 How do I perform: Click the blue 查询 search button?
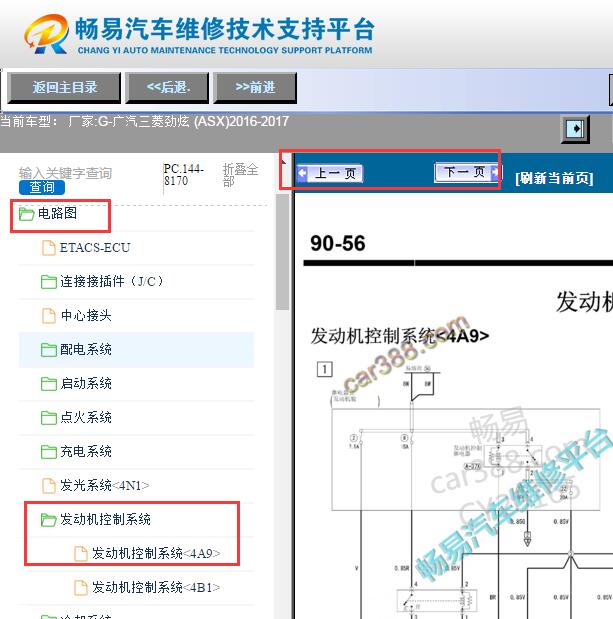(42, 187)
